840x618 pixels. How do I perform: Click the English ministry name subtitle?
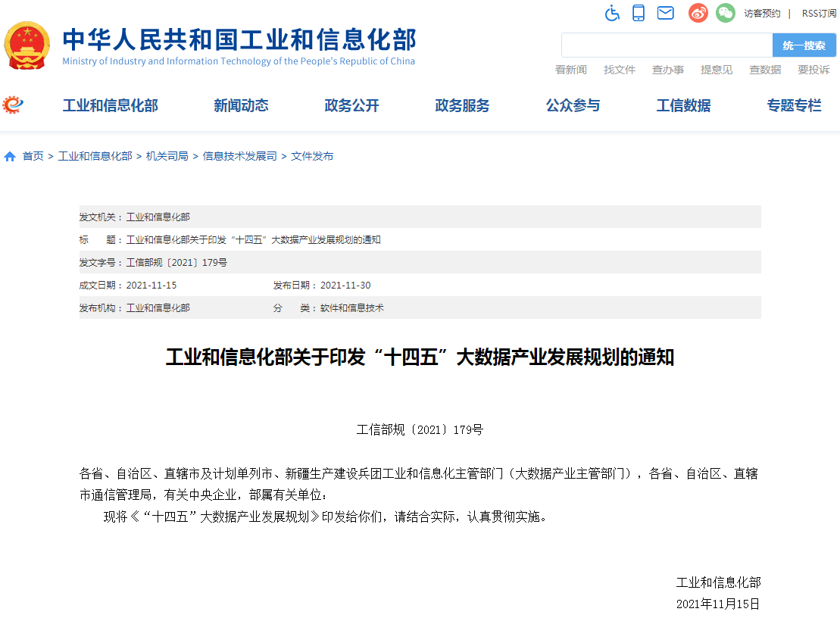239,61
